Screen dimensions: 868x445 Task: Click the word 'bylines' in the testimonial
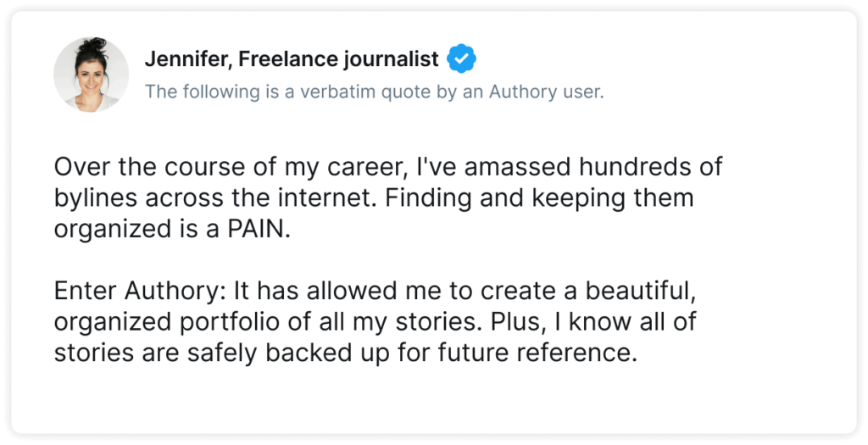click(96, 198)
